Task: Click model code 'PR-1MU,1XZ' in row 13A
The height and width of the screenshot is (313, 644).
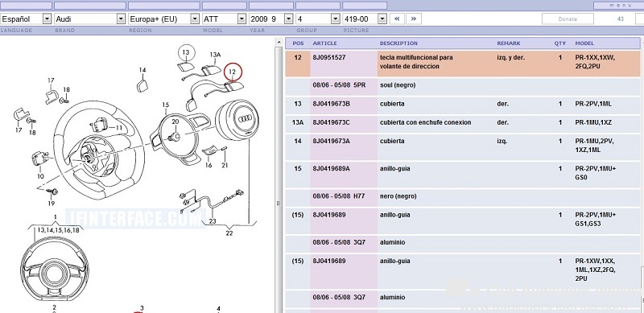Action: click(592, 122)
